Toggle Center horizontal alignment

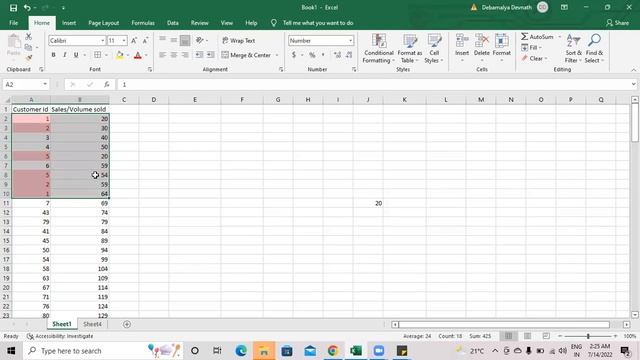point(174,55)
